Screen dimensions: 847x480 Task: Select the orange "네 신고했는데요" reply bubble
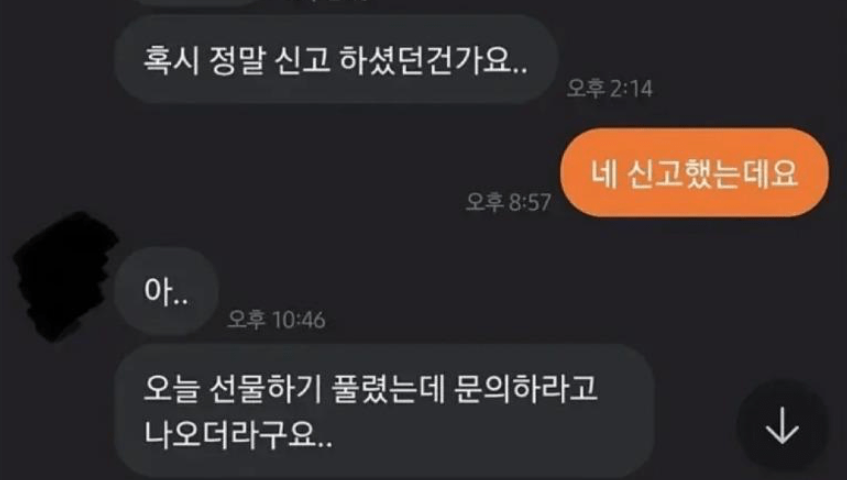[x=694, y=172]
